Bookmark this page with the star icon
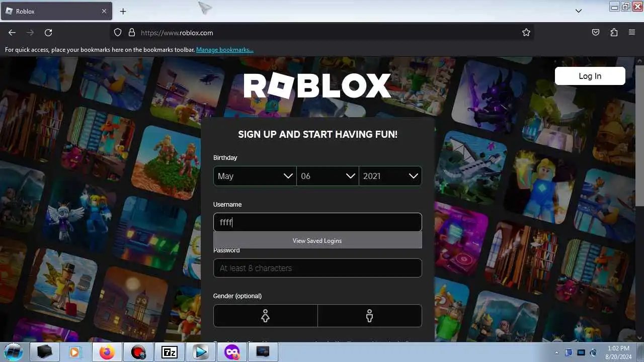 [x=526, y=33]
